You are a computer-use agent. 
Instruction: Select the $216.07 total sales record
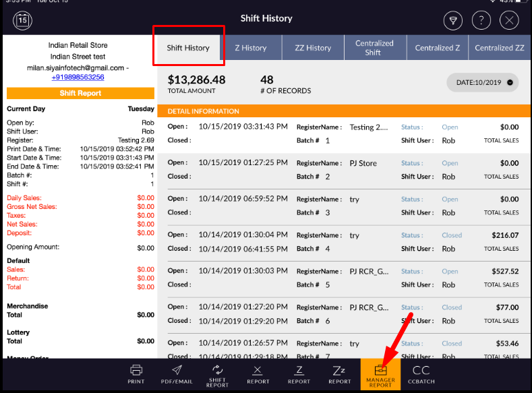click(344, 242)
